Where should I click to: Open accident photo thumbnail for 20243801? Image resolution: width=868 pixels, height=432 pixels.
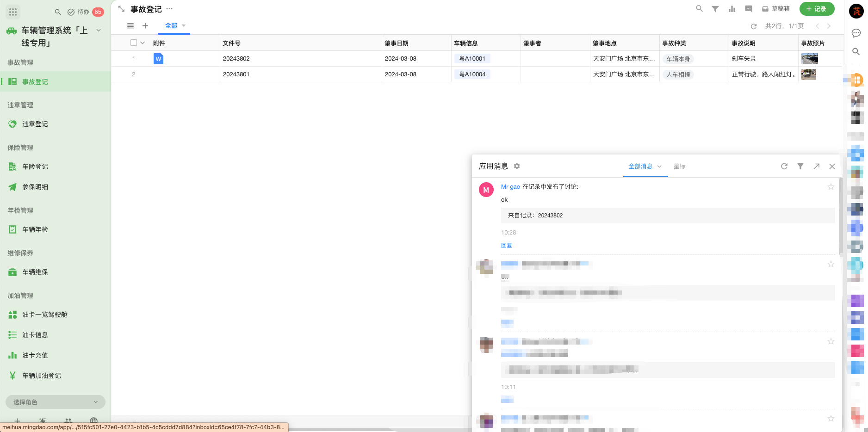(809, 74)
